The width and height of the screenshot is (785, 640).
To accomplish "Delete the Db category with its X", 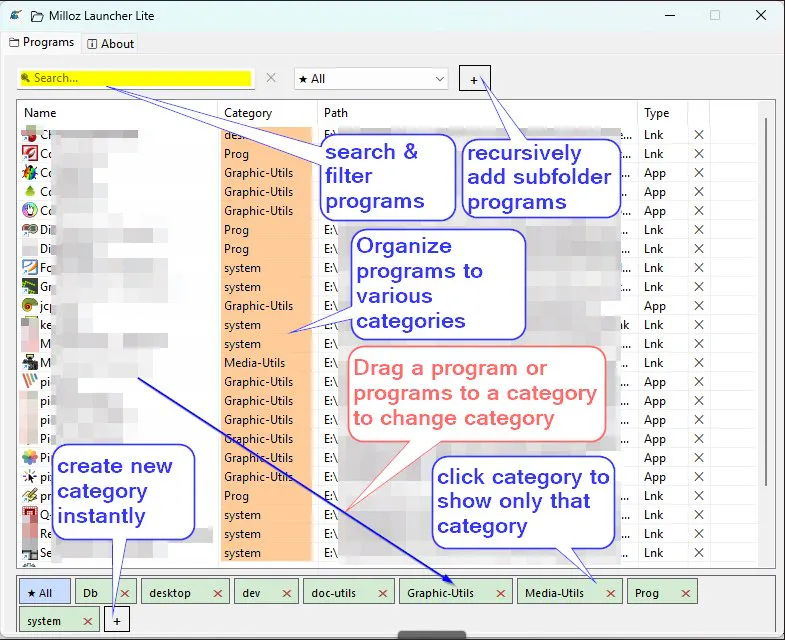I will pos(125,593).
